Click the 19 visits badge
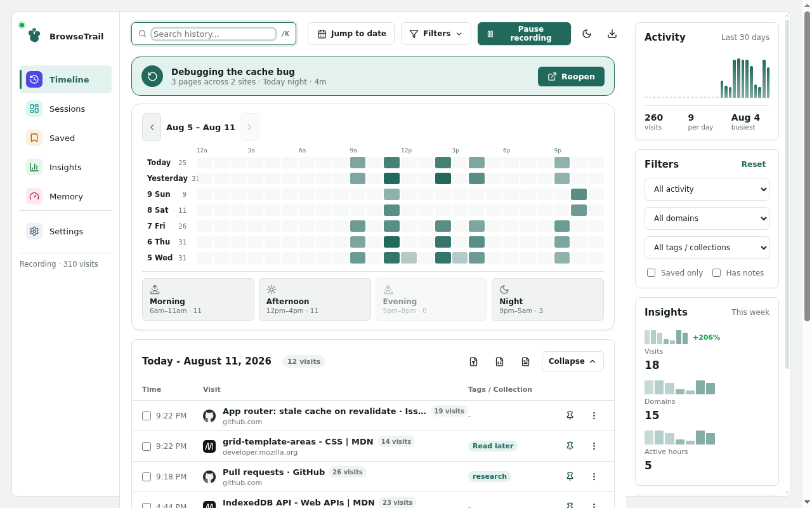 point(449,411)
